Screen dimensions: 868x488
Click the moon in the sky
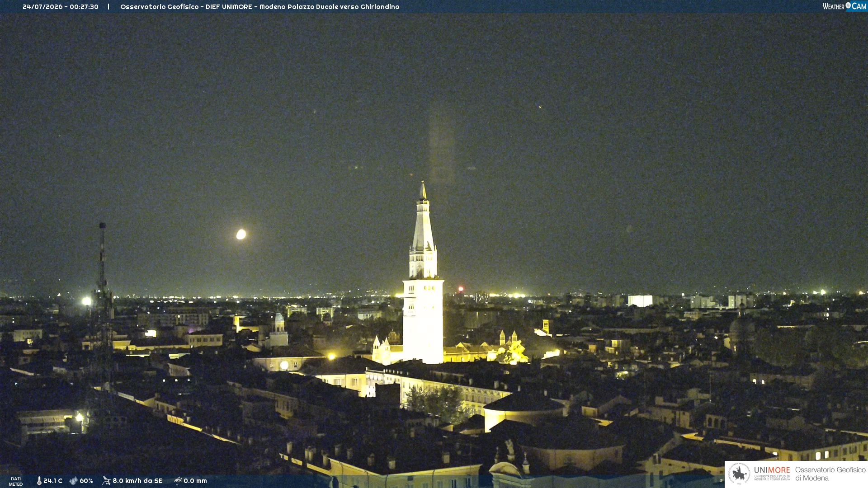pyautogui.click(x=241, y=234)
